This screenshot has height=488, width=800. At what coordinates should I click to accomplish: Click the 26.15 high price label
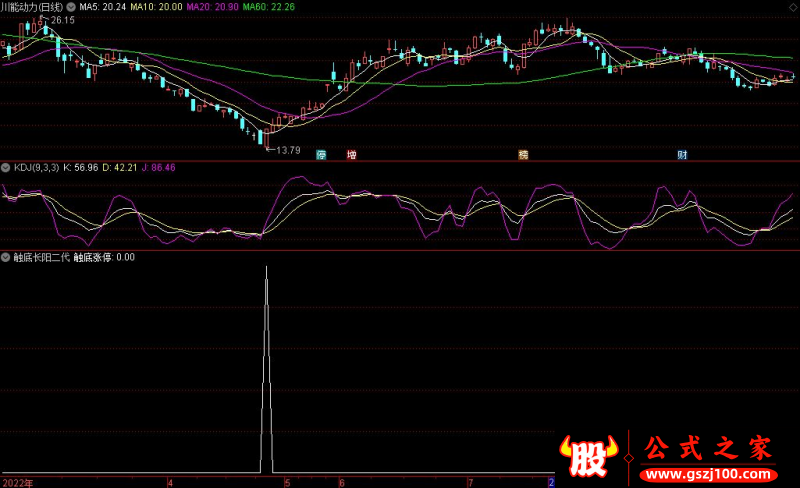tap(35, 20)
